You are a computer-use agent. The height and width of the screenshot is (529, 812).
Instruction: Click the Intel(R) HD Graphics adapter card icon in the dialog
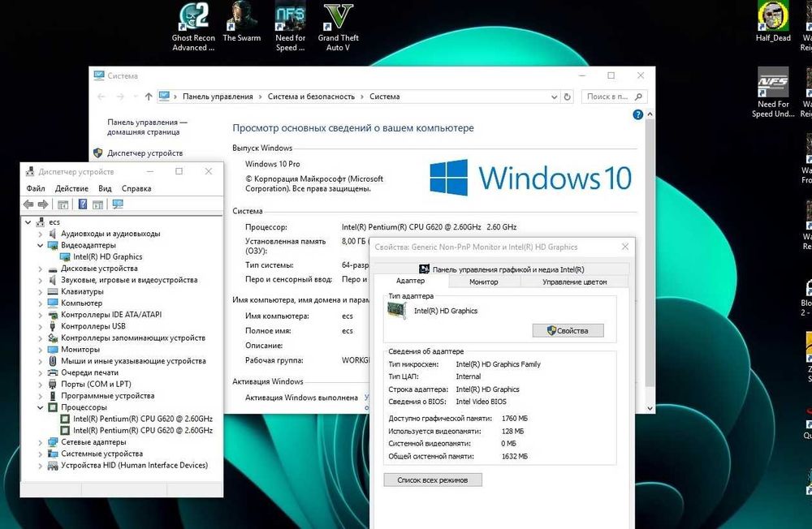(397, 311)
